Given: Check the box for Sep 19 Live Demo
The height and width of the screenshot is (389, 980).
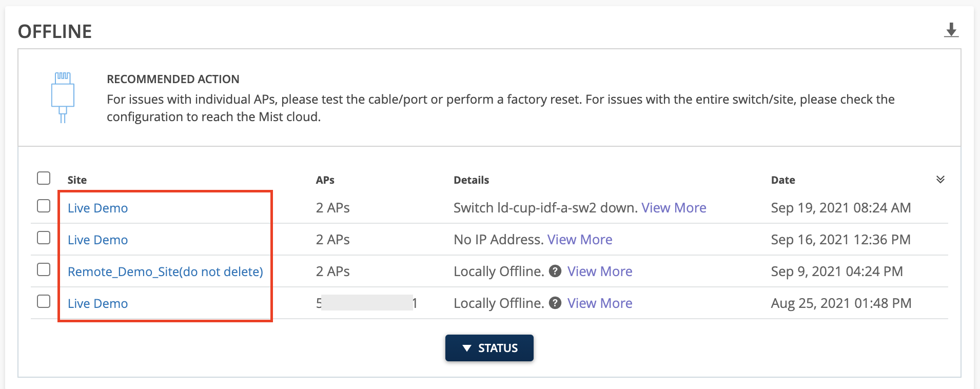Looking at the screenshot, I should [x=44, y=206].
